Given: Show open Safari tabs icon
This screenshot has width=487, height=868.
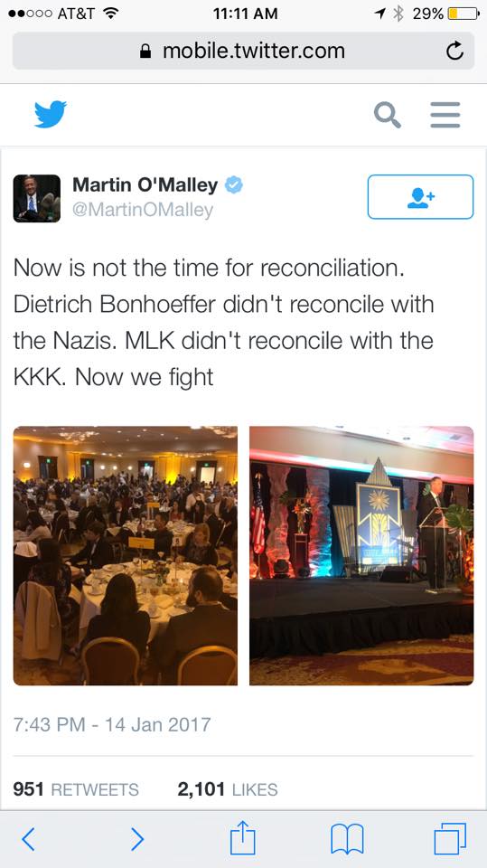Looking at the screenshot, I should [x=450, y=839].
